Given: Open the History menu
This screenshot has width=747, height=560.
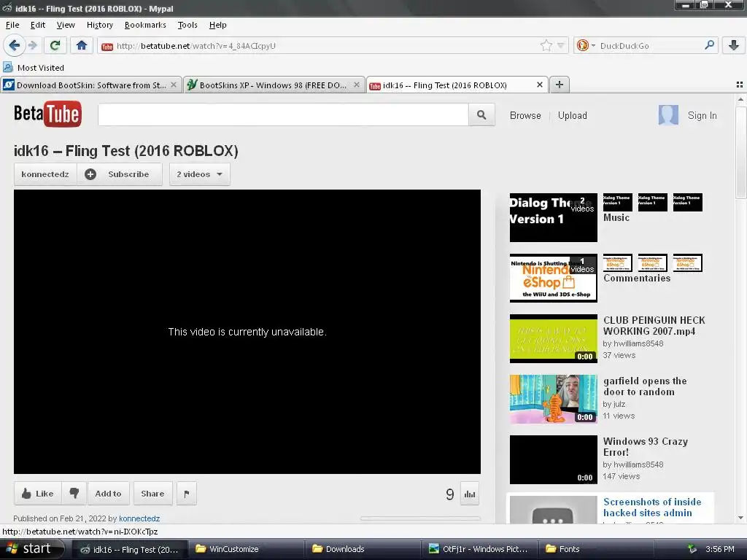Looking at the screenshot, I should 99,25.
